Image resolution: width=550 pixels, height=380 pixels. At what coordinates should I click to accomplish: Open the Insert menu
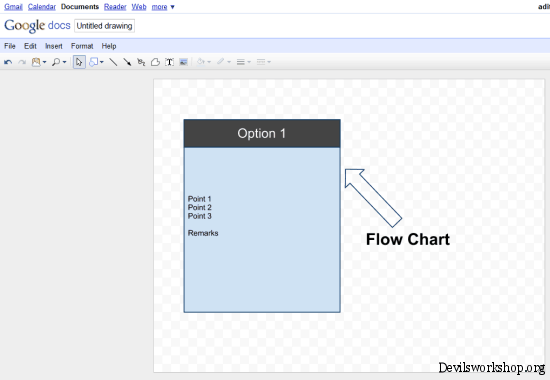[54, 46]
